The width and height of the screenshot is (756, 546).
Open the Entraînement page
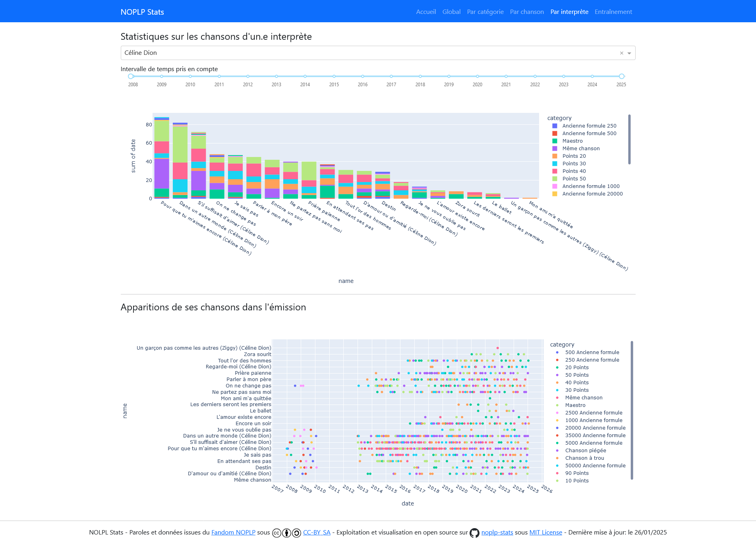pyautogui.click(x=613, y=12)
